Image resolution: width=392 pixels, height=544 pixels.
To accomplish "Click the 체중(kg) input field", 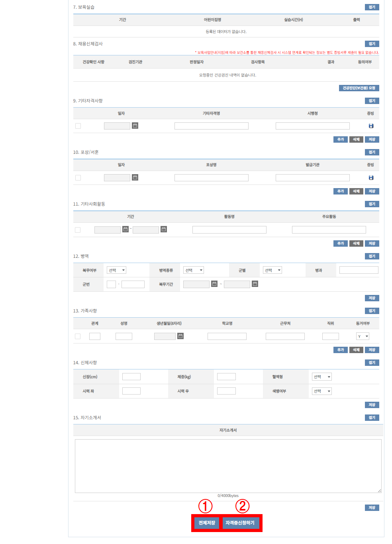I will coord(226,377).
